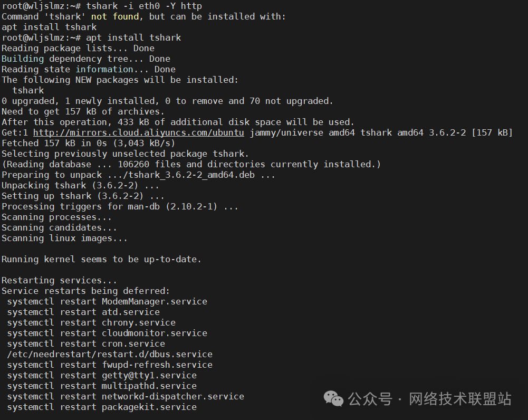Open the mirrors.cloud.aliyuncs.com/ubuntu URL
This screenshot has width=528, height=420.
[x=138, y=132]
